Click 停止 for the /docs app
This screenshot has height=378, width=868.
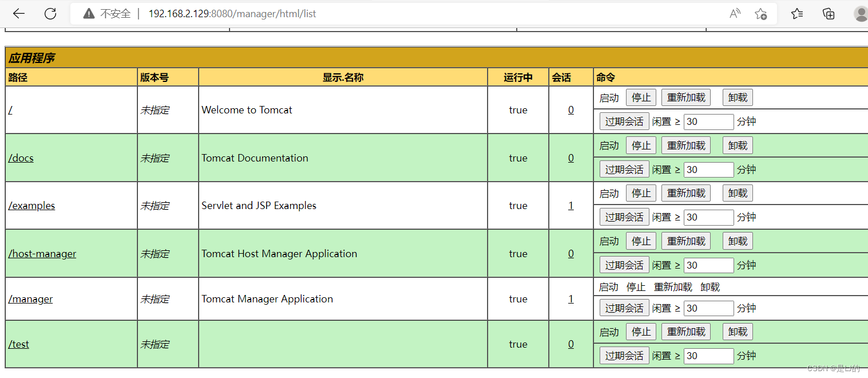point(641,145)
